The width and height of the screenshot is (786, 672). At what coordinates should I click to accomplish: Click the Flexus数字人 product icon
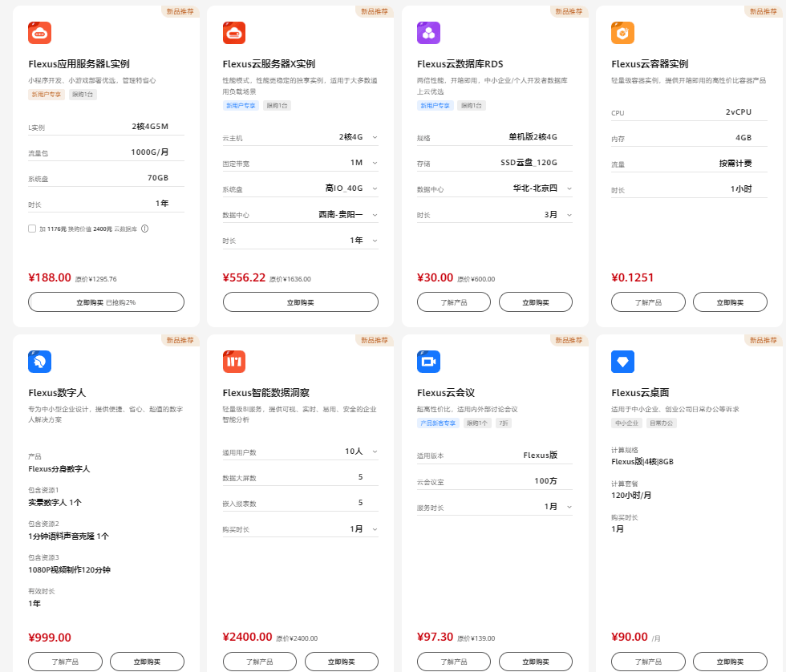[39, 362]
